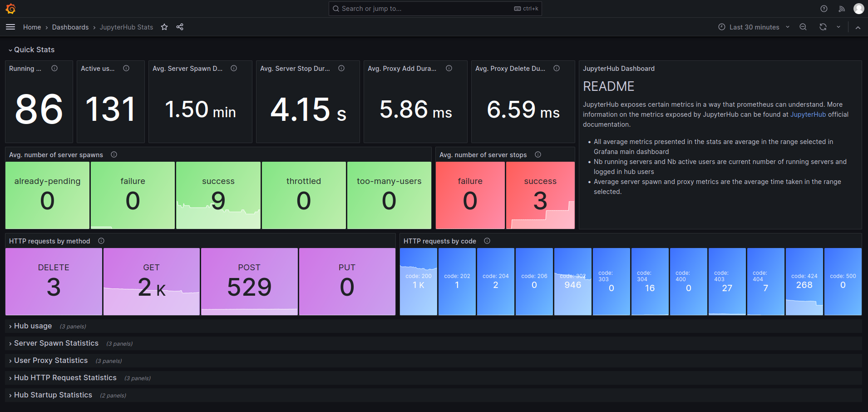Select the code: 304 stat tile
868x412 pixels.
click(650, 282)
